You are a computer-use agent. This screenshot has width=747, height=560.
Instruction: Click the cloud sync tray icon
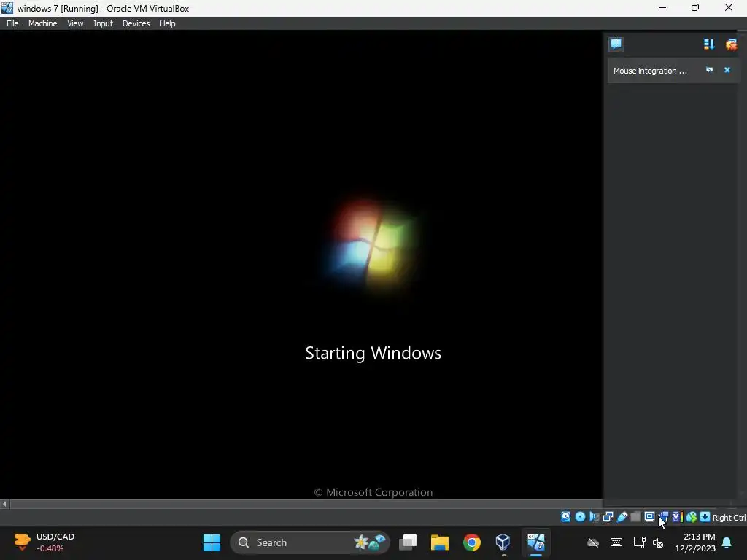[592, 542]
